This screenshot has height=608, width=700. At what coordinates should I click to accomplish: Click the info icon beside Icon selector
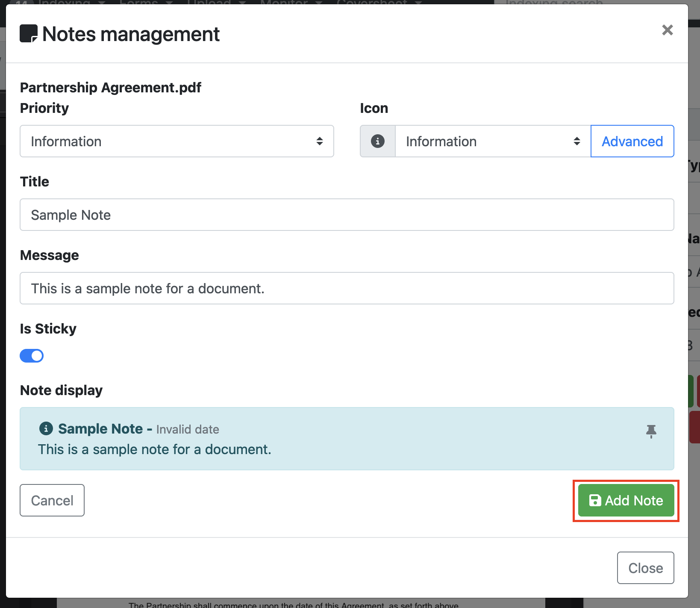[x=377, y=141]
